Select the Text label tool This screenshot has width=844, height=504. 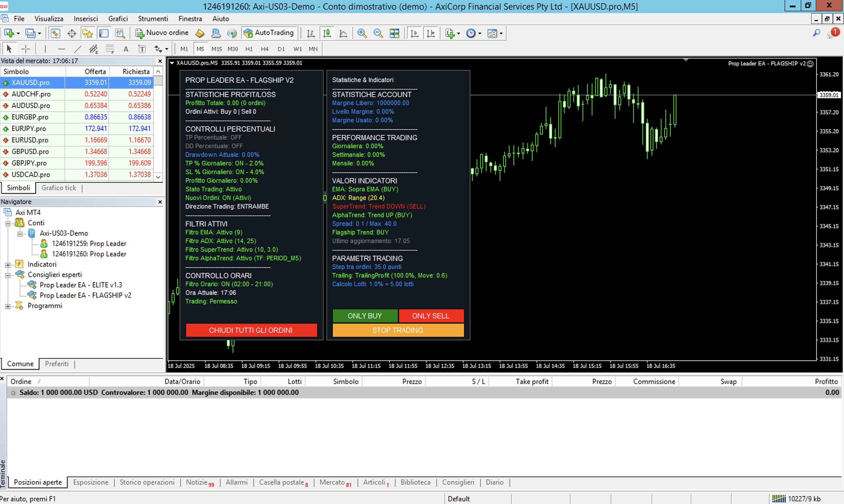(142, 49)
